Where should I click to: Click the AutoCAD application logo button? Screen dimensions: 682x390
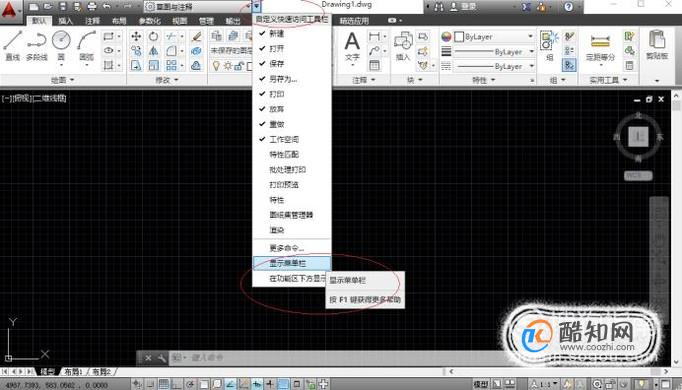pos(9,9)
